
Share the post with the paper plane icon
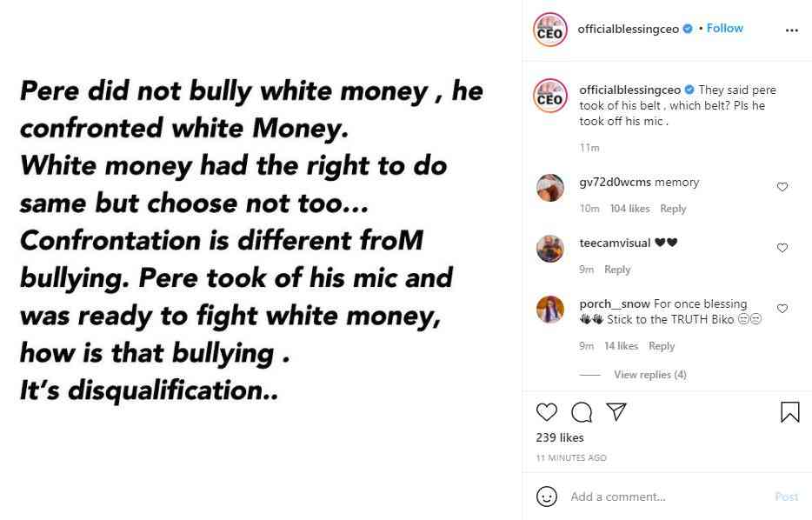[x=616, y=411]
